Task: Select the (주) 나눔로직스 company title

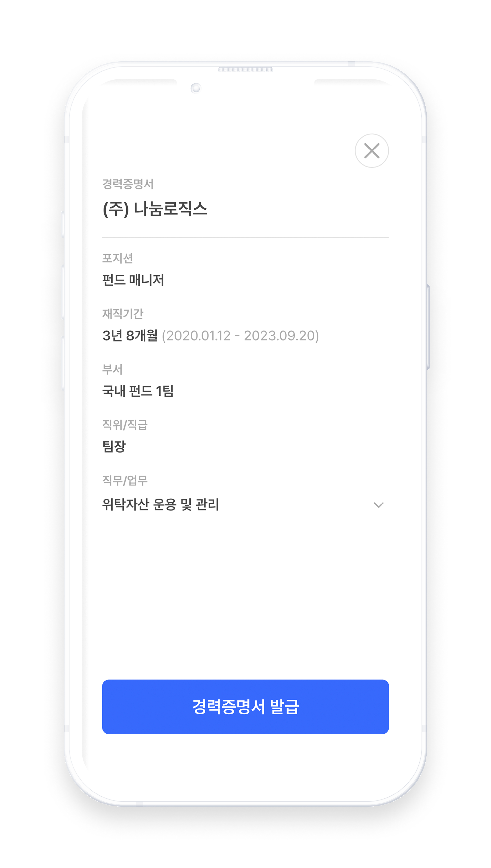Action: point(155,209)
